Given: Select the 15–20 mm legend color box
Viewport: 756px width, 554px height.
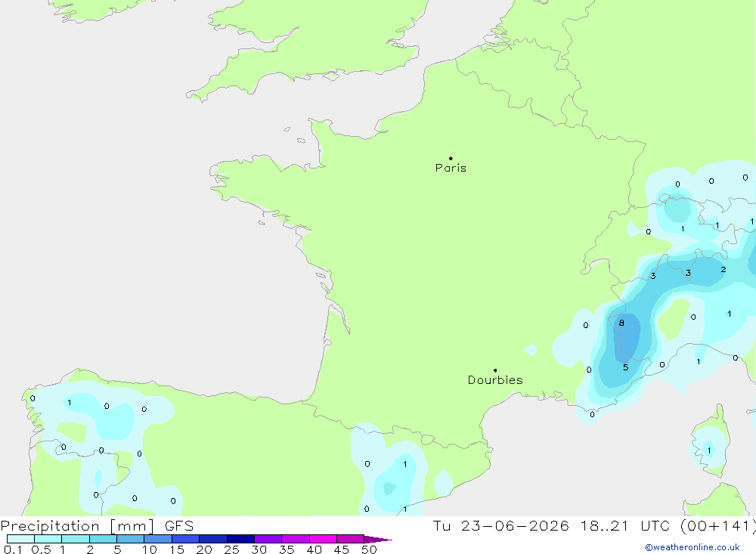Looking at the screenshot, I should (x=186, y=539).
